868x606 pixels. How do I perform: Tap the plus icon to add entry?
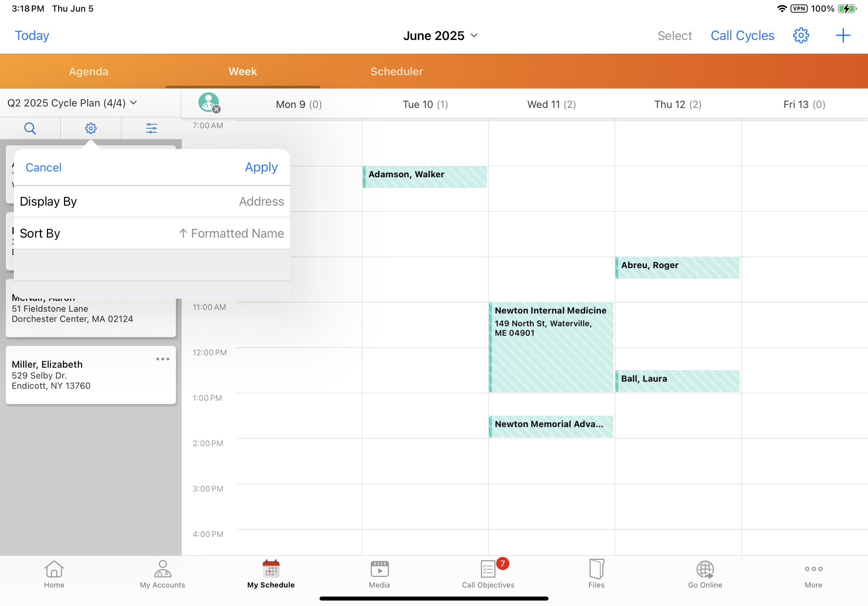(843, 36)
